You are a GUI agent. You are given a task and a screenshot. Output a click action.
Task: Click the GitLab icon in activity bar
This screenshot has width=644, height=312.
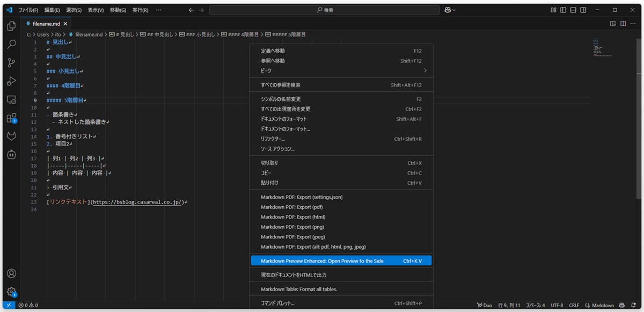(11, 136)
